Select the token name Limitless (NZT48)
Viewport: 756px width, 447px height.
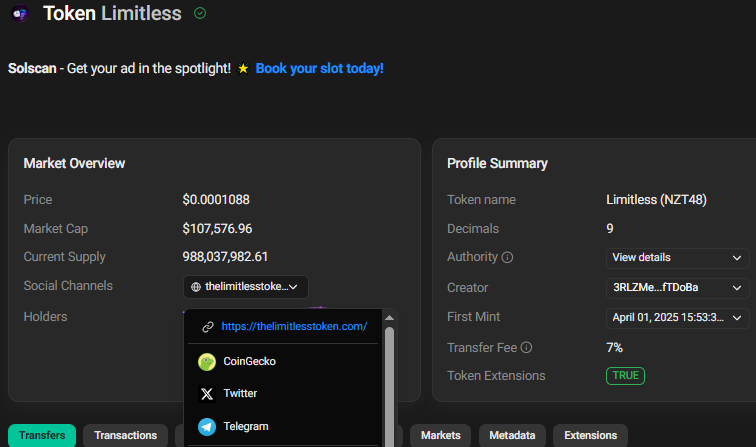(x=657, y=200)
